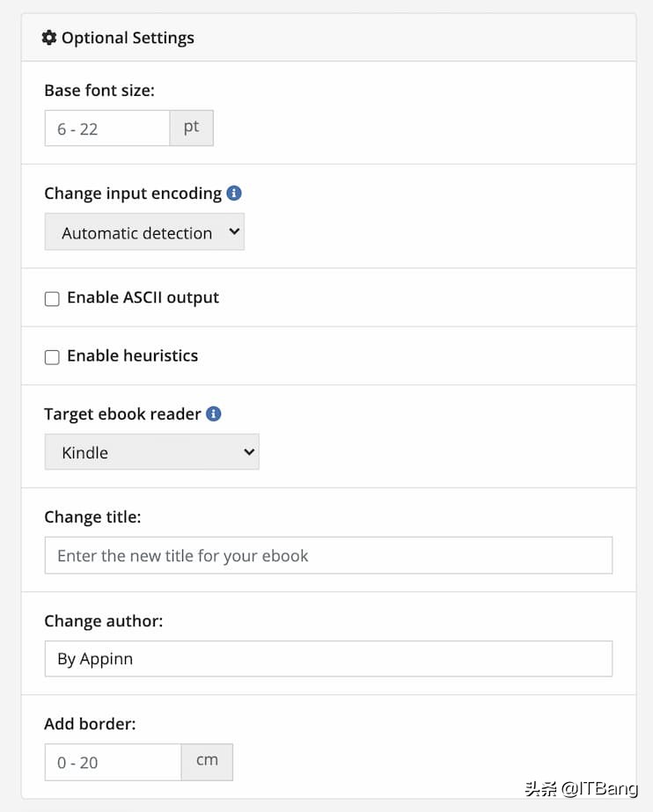Click the Enable heuristics label text
The height and width of the screenshot is (812, 653).
click(x=132, y=355)
